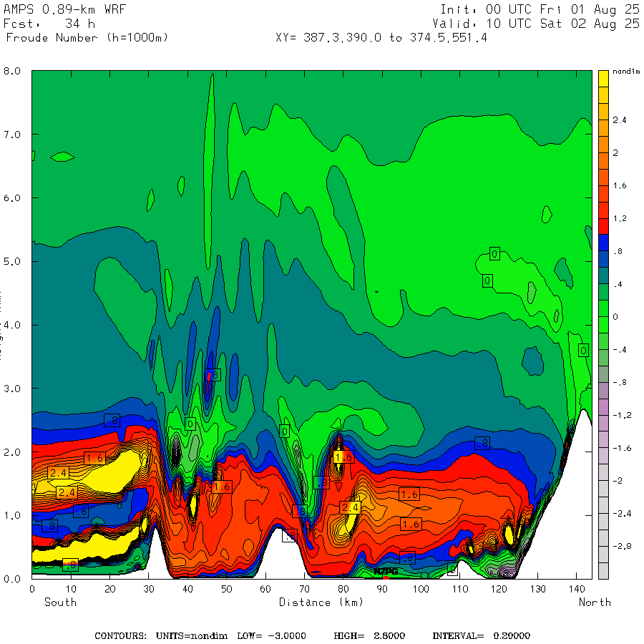Click the 'nondim' colorbar unit label
The height and width of the screenshot is (644, 644).
(626, 72)
